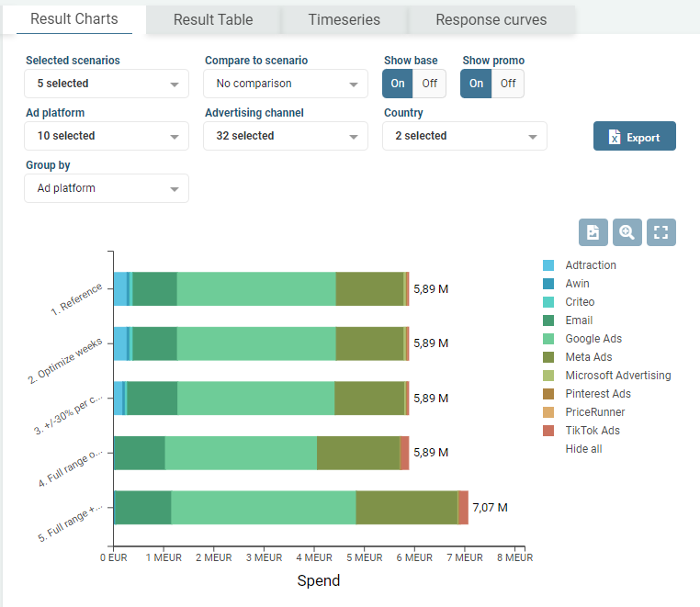The height and width of the screenshot is (607, 700).
Task: Click the Google Ads legend color square
Action: pos(548,339)
